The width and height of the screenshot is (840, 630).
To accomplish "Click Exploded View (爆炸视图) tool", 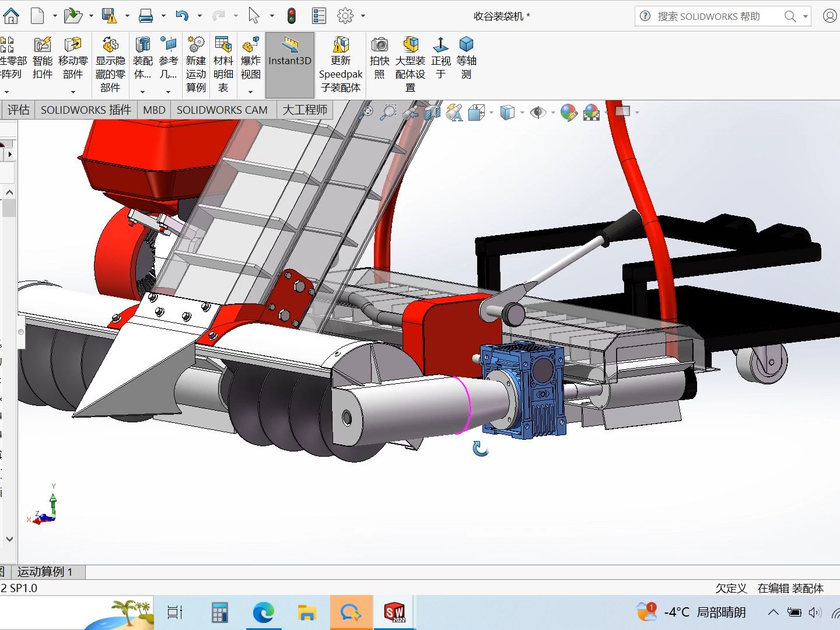I will click(x=251, y=58).
